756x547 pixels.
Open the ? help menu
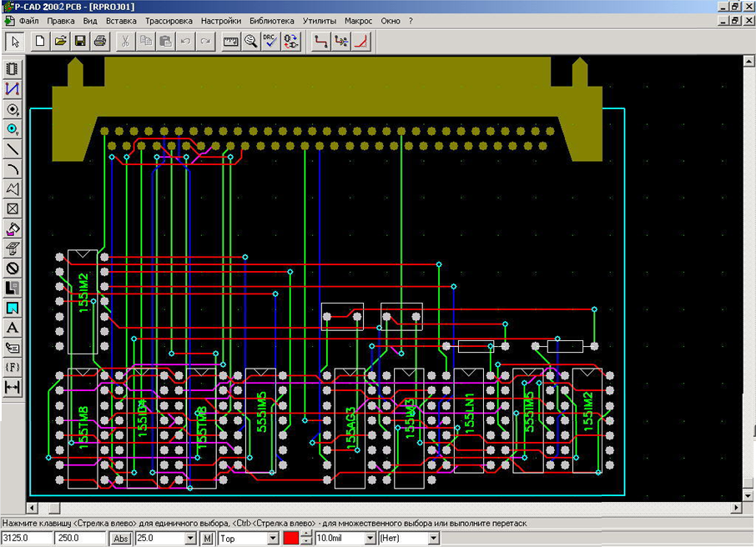[x=411, y=21]
